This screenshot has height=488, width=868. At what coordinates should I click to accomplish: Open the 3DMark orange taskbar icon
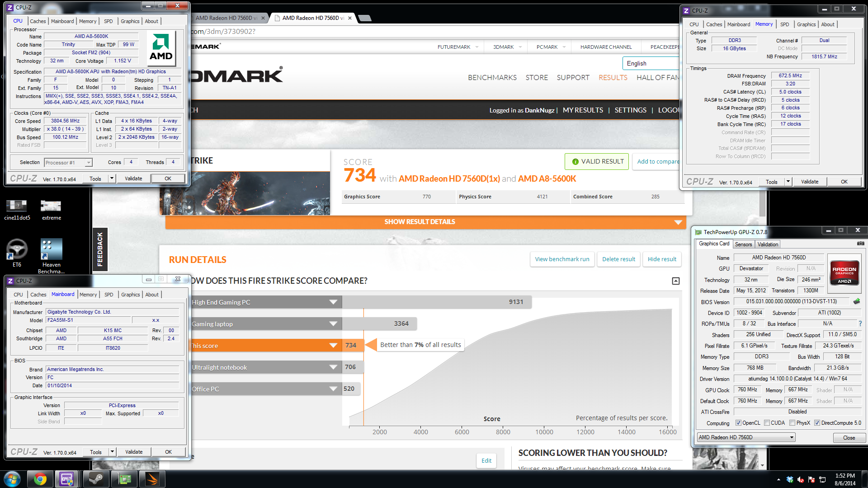click(x=152, y=479)
